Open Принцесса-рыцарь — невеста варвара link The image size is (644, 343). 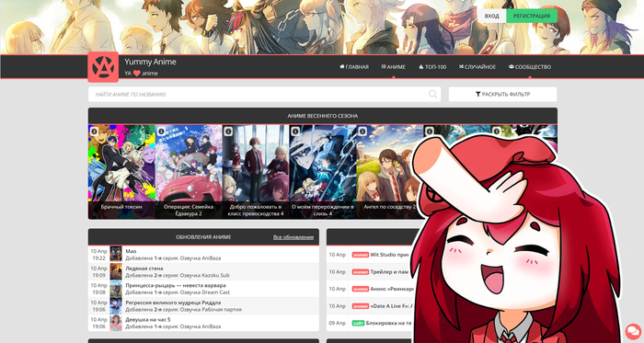(176, 285)
